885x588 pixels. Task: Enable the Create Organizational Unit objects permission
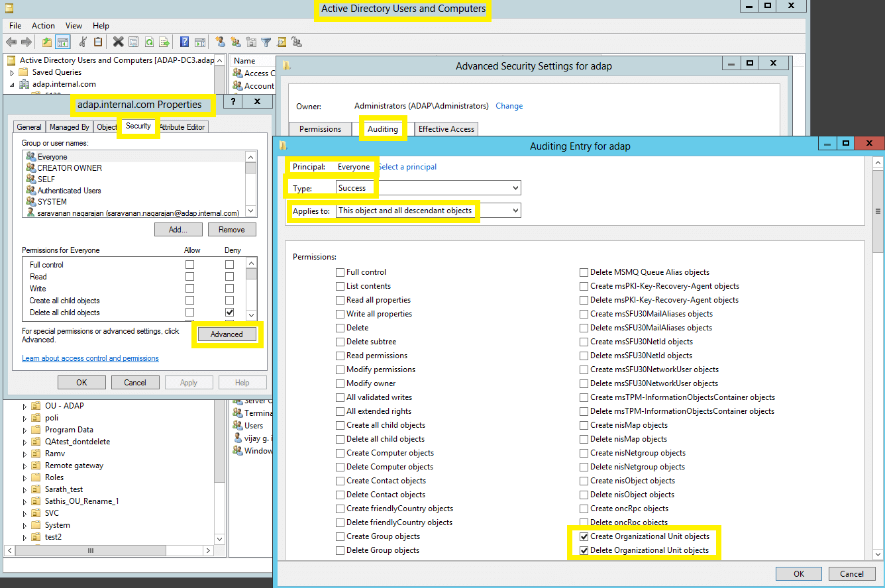(584, 536)
